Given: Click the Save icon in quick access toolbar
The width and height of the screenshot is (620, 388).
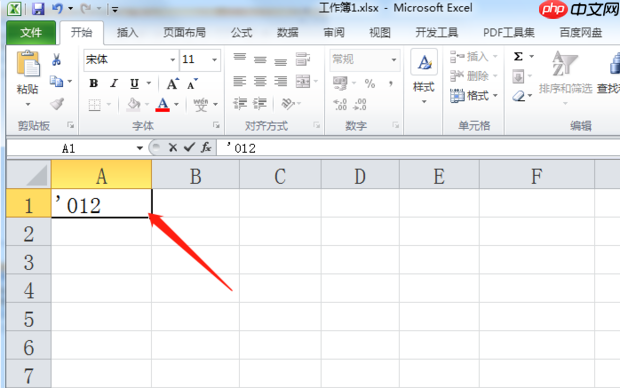Looking at the screenshot, I should tap(38, 8).
